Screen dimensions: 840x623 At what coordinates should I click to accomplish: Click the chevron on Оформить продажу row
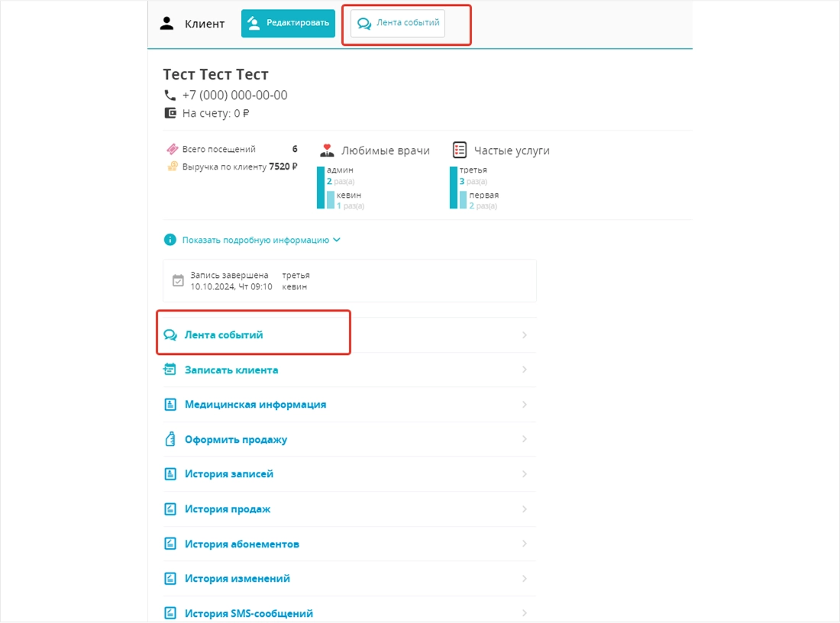tap(525, 439)
